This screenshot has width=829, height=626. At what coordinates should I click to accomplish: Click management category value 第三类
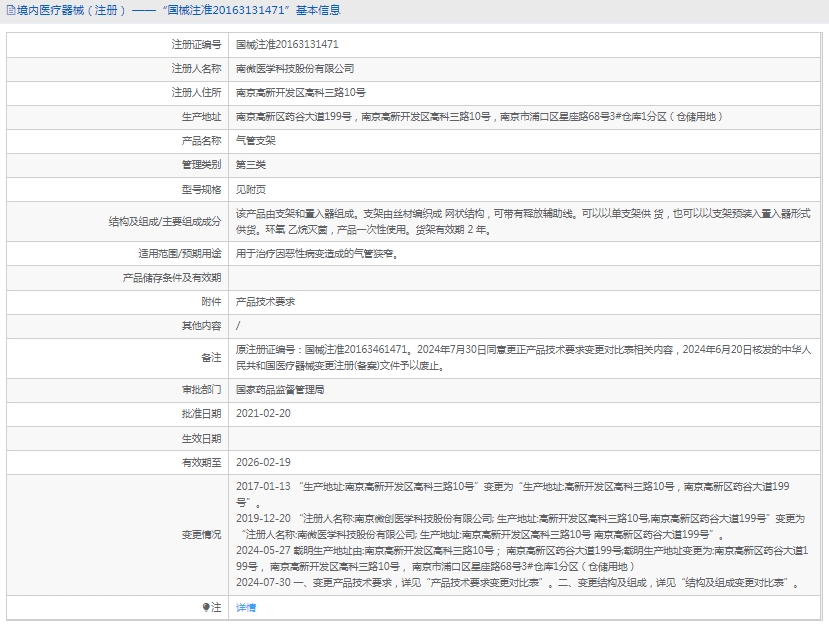pos(250,165)
